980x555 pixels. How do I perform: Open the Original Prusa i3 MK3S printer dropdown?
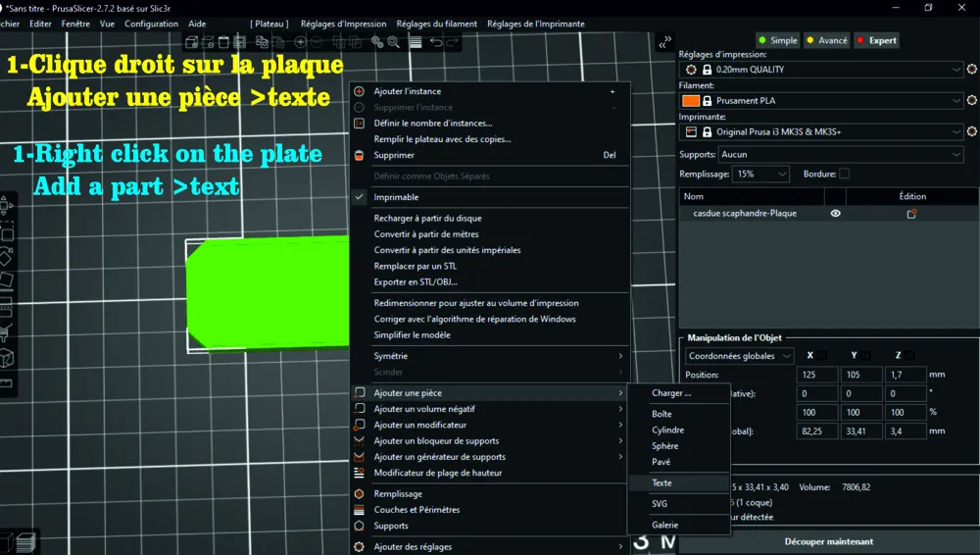(821, 131)
